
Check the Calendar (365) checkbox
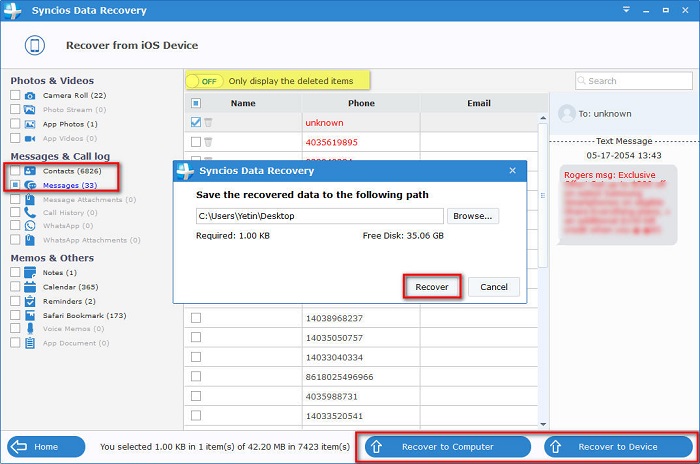coord(15,287)
